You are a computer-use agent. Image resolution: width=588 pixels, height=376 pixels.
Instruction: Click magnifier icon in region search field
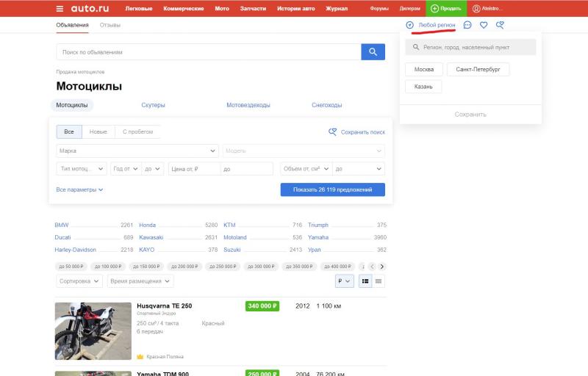tap(415, 47)
